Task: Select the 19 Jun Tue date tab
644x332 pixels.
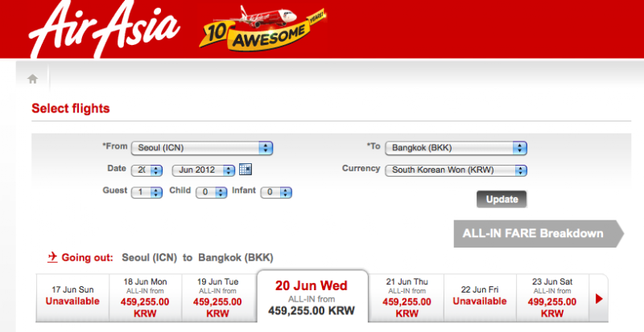Action: tap(217, 297)
